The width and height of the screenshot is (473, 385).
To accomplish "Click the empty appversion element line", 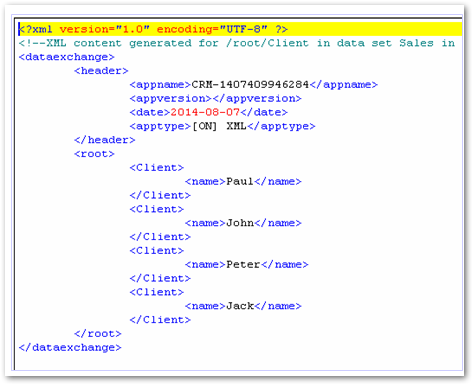I will point(215,99).
